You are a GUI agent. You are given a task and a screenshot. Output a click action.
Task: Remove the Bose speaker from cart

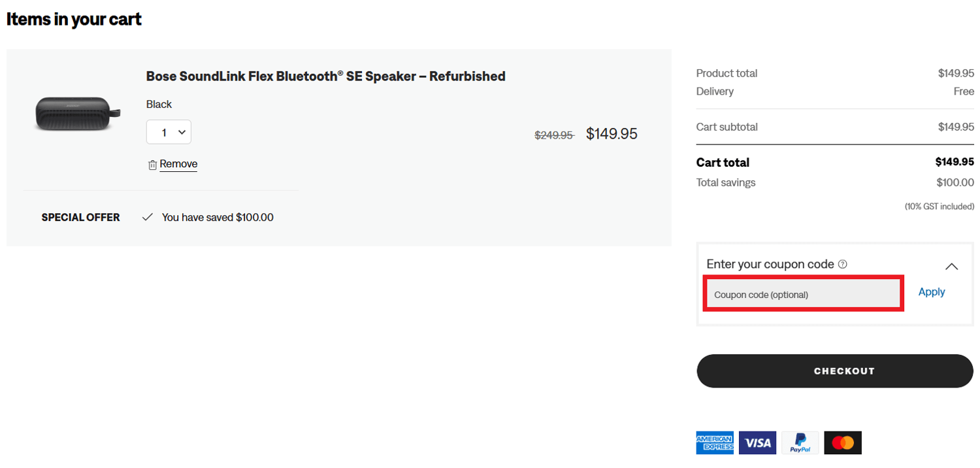pos(178,164)
